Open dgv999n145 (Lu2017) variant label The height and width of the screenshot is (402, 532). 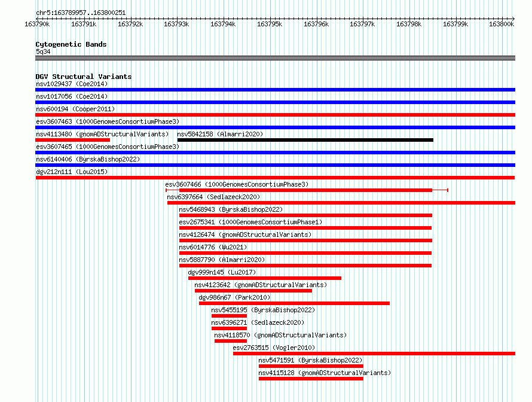tap(222, 272)
